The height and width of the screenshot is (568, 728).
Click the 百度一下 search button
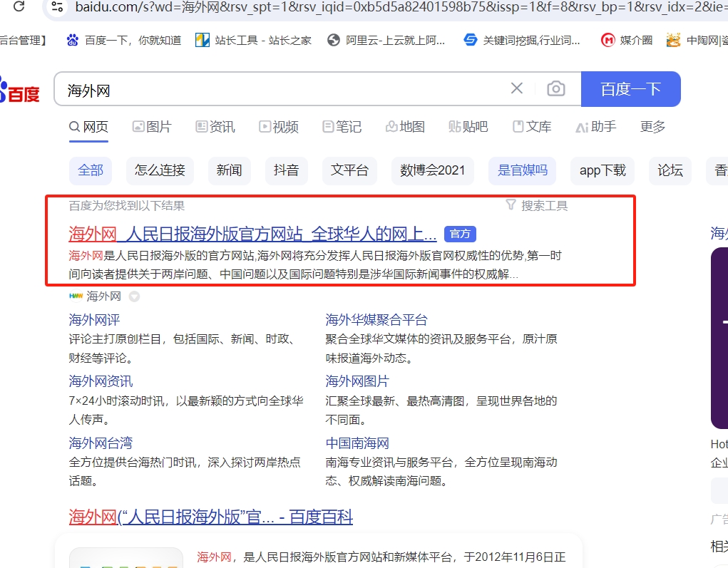[630, 89]
